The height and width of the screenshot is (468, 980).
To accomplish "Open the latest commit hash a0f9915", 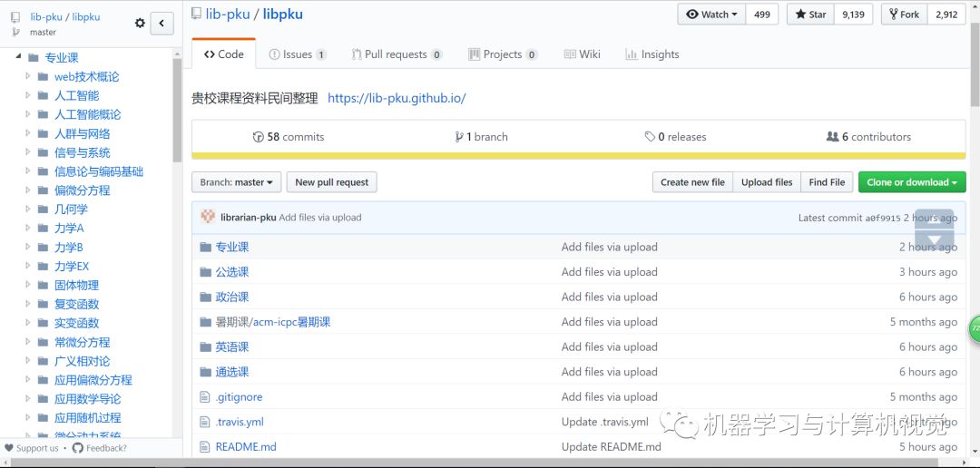I will coord(883,218).
